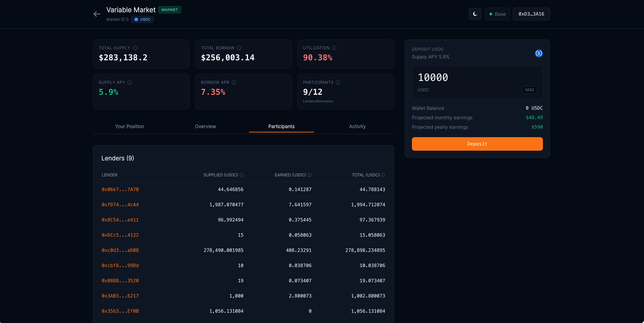This screenshot has height=323, width=644.
Task: Open the Total Borrow info tooltip
Action: [x=239, y=48]
